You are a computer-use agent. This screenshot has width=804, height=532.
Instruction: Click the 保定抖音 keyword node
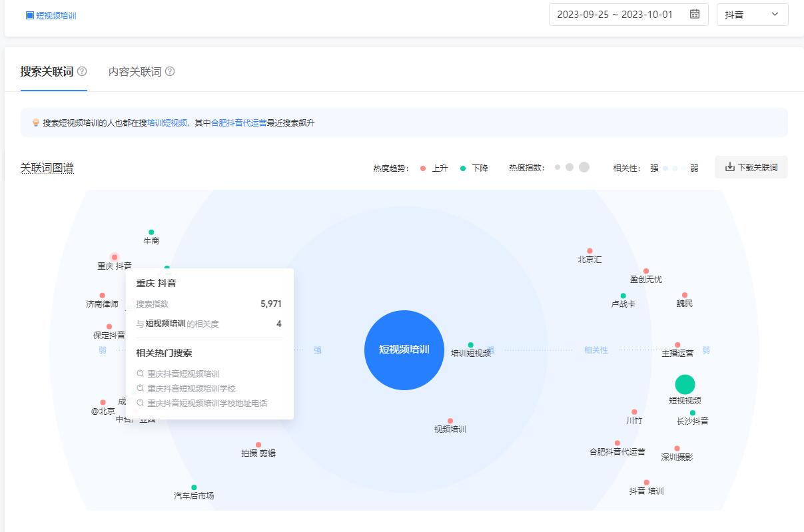coord(109,327)
